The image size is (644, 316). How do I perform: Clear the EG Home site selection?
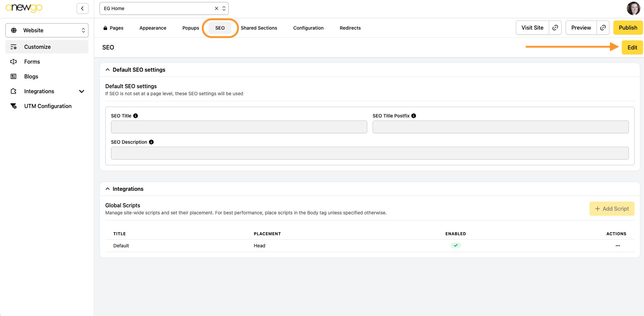(217, 8)
